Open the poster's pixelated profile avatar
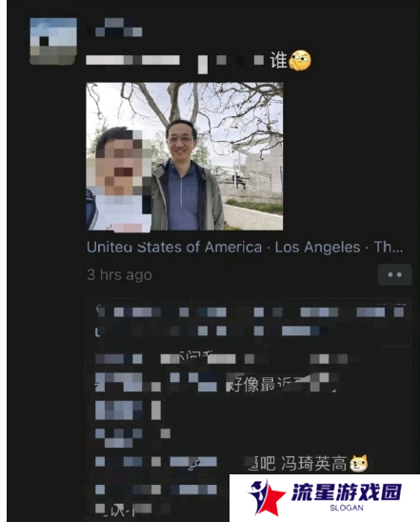 53,41
